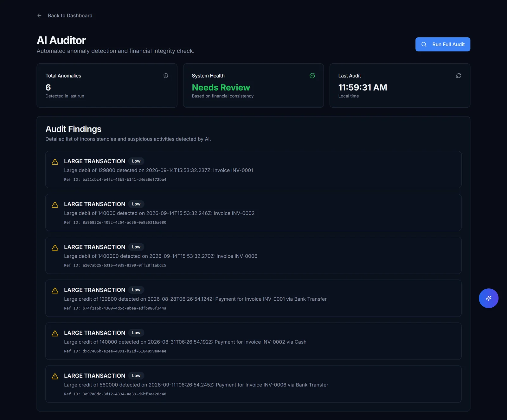Click the Total Anomalies count 6
The height and width of the screenshot is (420, 507).
pos(48,87)
